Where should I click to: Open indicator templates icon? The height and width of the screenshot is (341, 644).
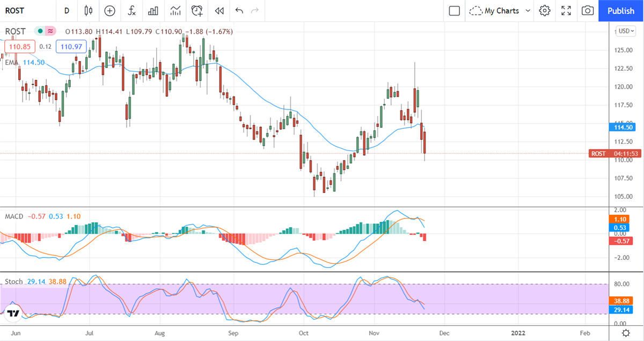[175, 11]
